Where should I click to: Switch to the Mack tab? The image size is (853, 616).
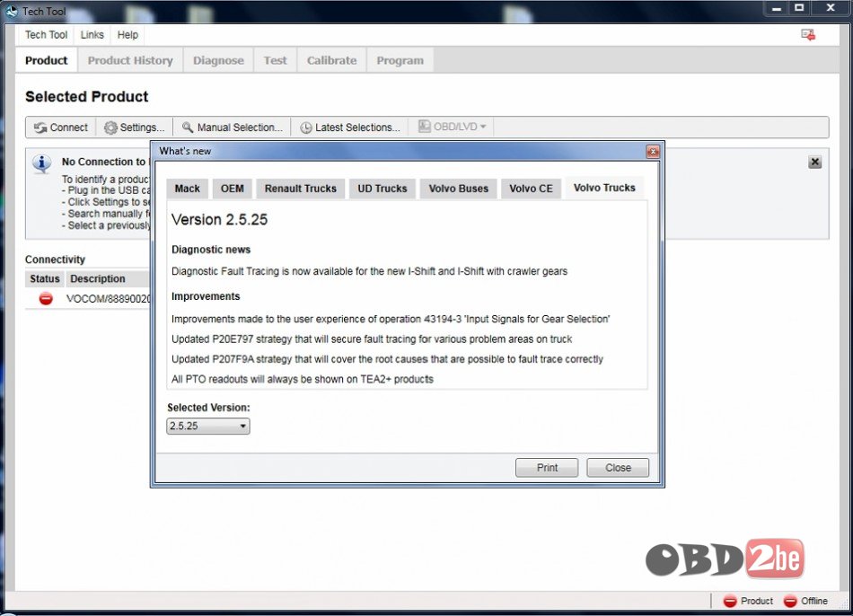point(187,189)
